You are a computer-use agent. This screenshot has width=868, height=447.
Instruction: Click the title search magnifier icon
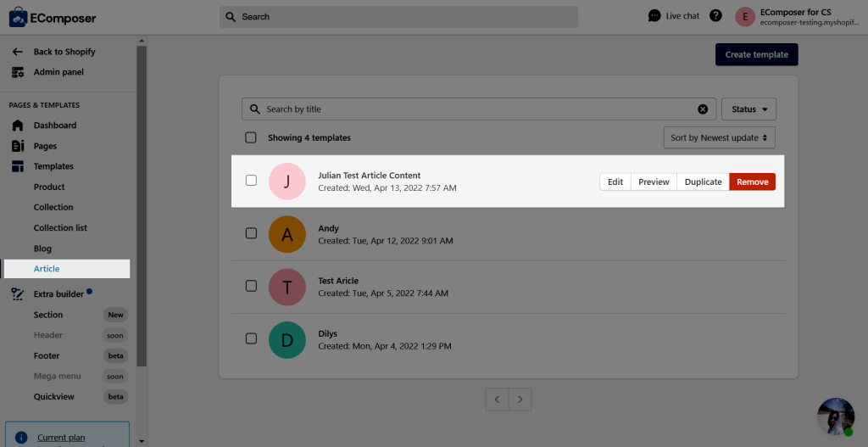(x=254, y=109)
